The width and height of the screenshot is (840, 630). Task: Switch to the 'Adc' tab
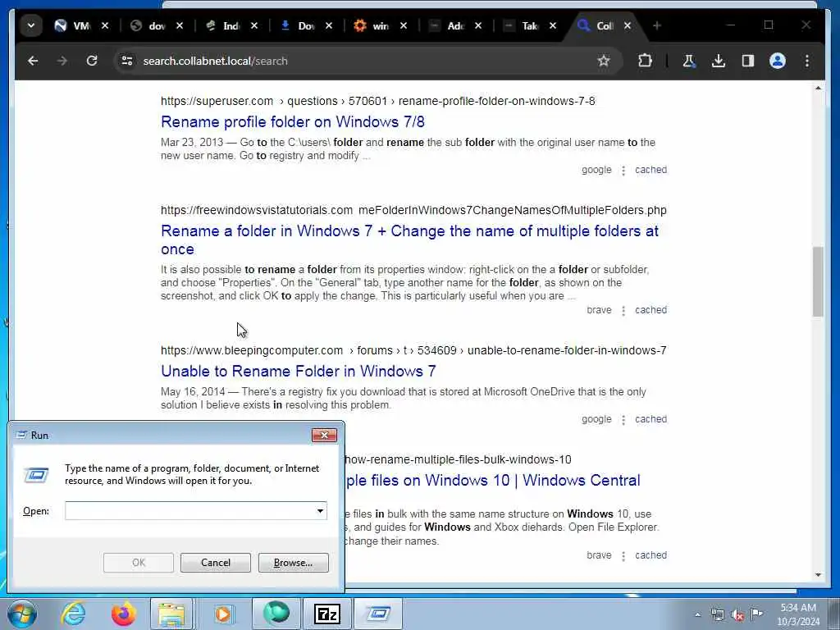click(448, 25)
